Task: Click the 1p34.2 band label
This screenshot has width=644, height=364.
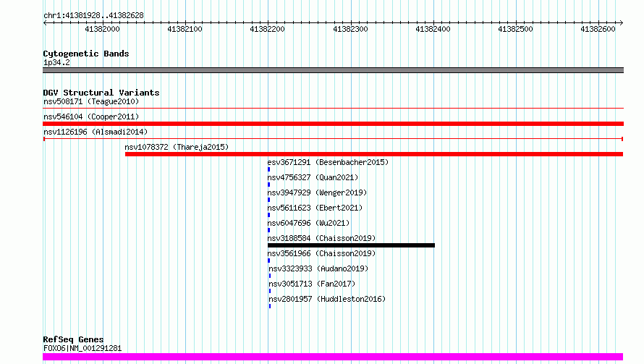Action: 56,62
